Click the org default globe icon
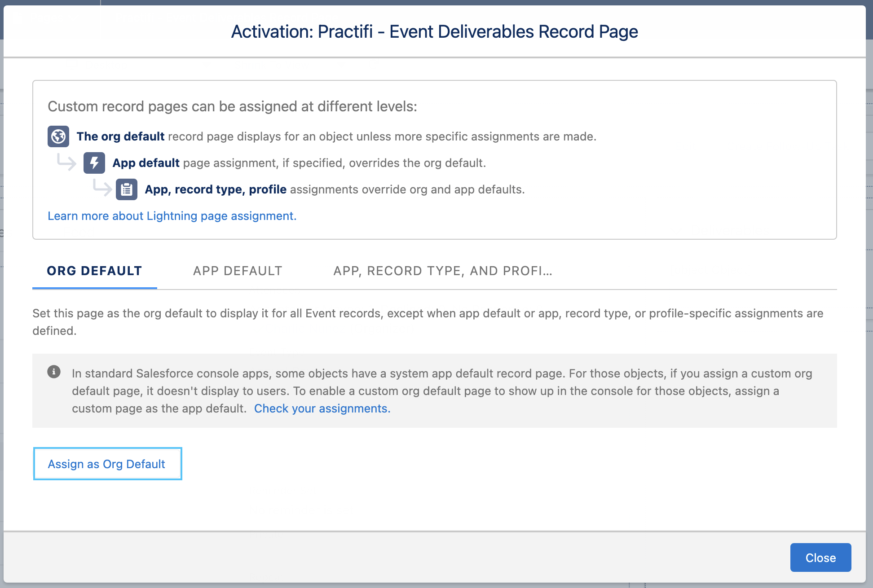The width and height of the screenshot is (873, 588). [x=58, y=136]
